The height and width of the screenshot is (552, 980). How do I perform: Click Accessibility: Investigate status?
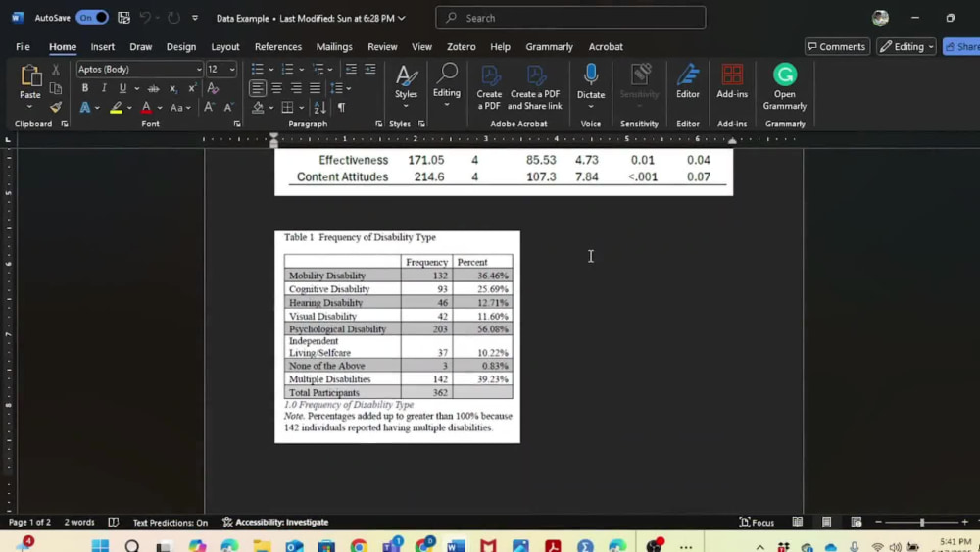click(x=275, y=522)
